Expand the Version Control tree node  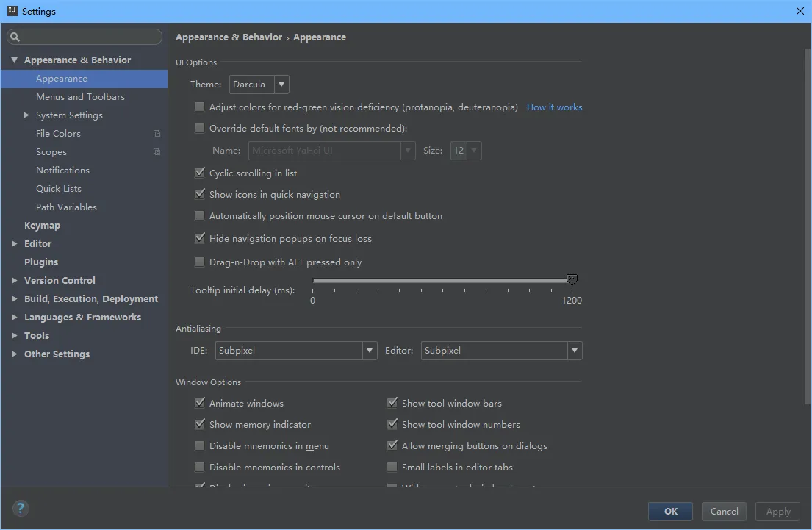[14, 280]
